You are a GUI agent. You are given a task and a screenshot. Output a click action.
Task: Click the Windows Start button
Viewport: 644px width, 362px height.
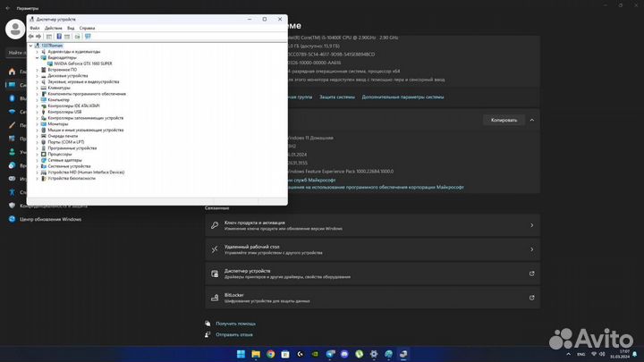[x=239, y=354]
